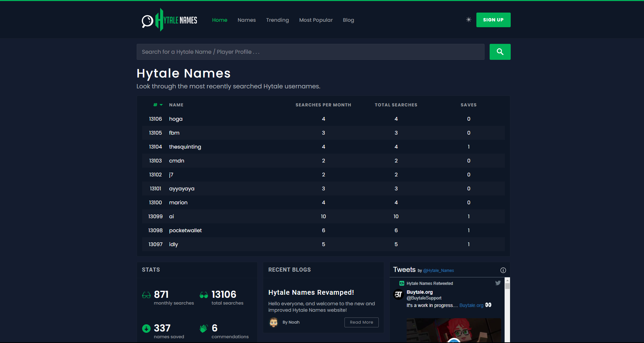The image size is (644, 343).
Task: Open the Most Popular page
Action: [316, 20]
